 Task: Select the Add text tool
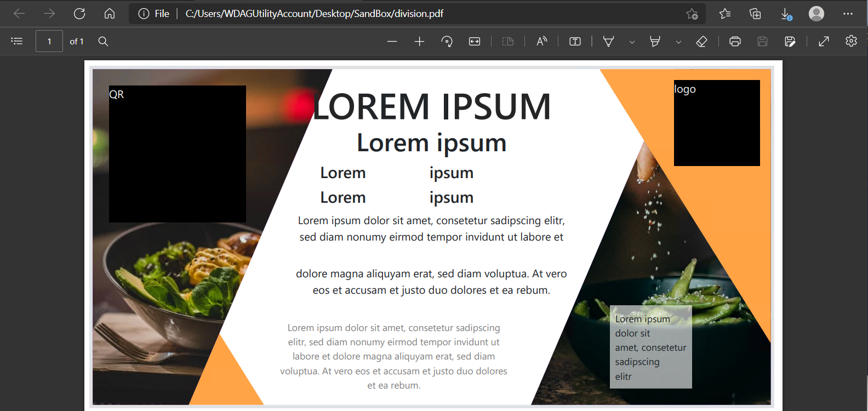[575, 41]
